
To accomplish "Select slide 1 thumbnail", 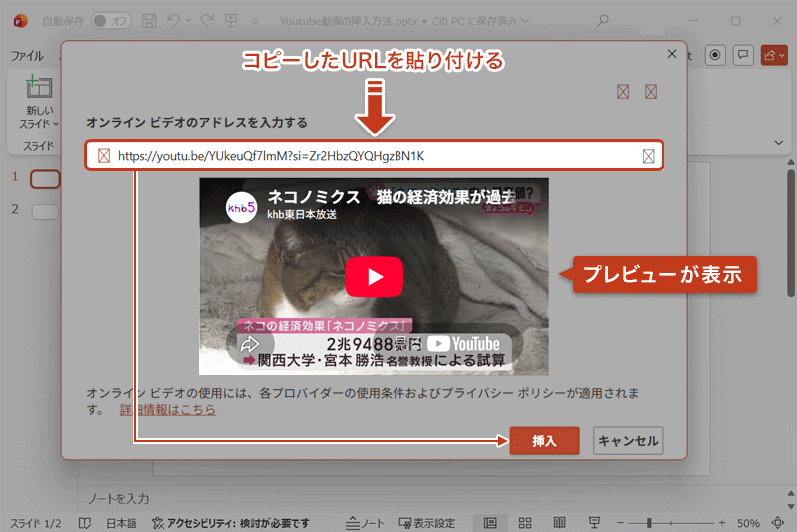I will point(45,179).
